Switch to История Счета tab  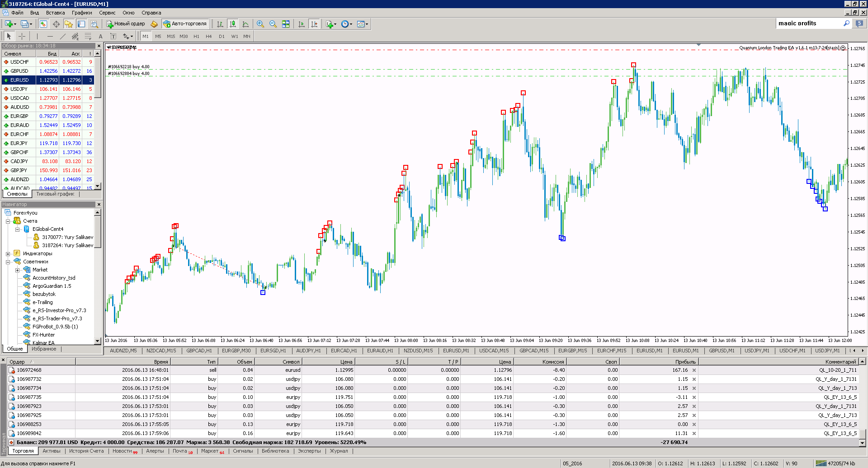tap(86, 451)
